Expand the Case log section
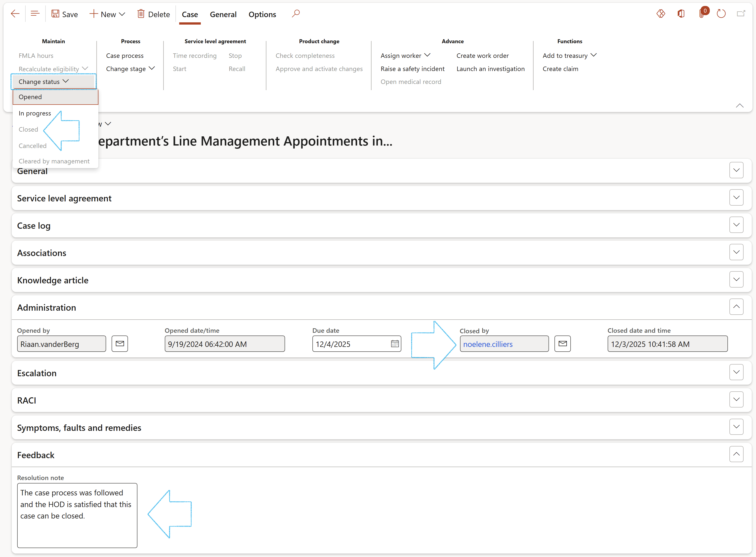Viewport: 756px width, 557px height. [736, 225]
